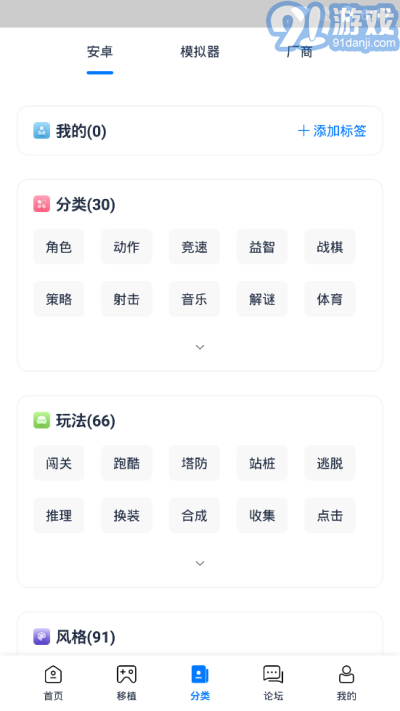
Task: Click the purple 风格(91) palette icon
Action: pos(42,637)
